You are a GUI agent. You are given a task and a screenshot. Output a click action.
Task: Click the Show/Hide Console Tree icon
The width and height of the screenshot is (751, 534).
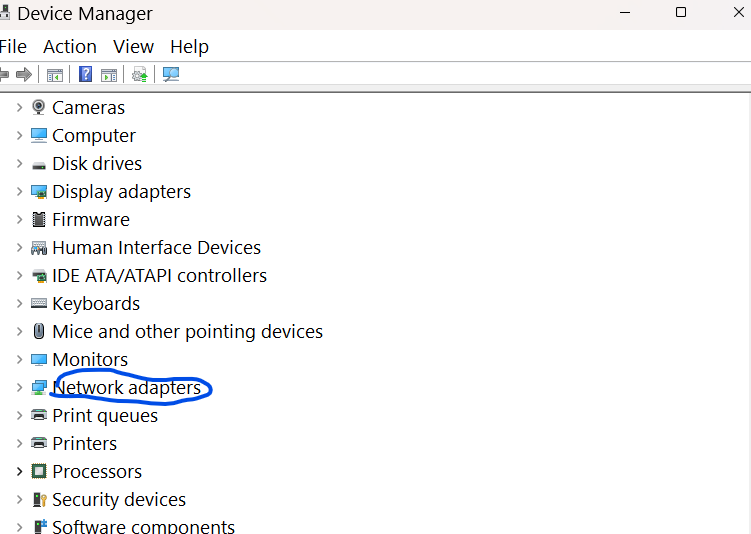[55, 75]
